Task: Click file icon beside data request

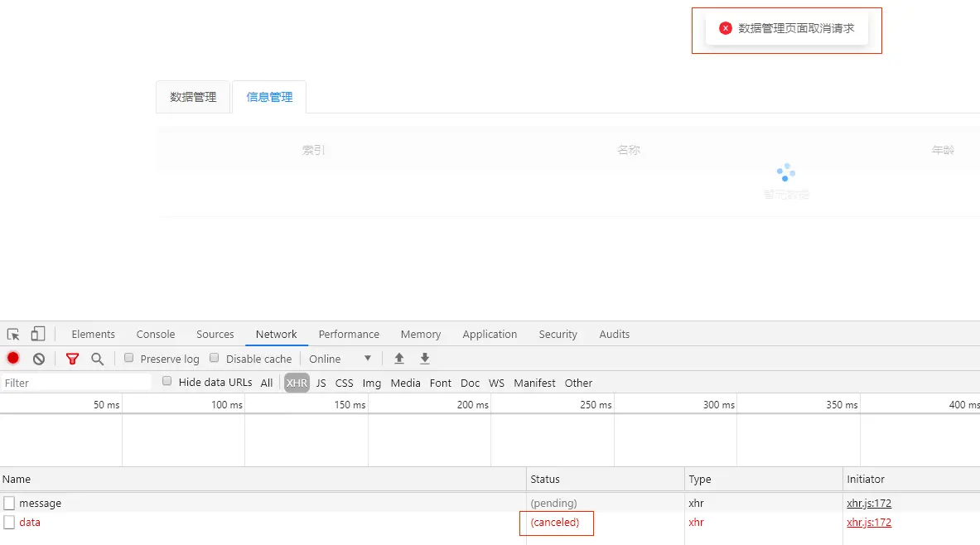Action: pos(9,523)
